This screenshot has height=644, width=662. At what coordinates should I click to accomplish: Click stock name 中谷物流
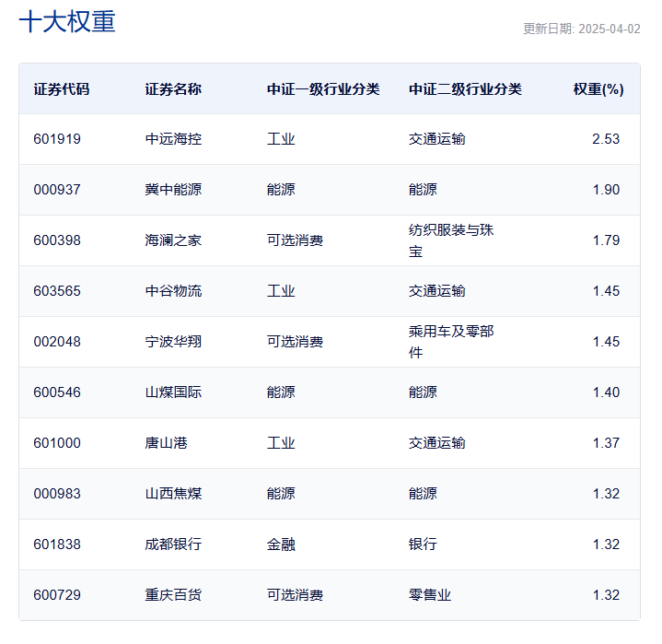pos(173,291)
